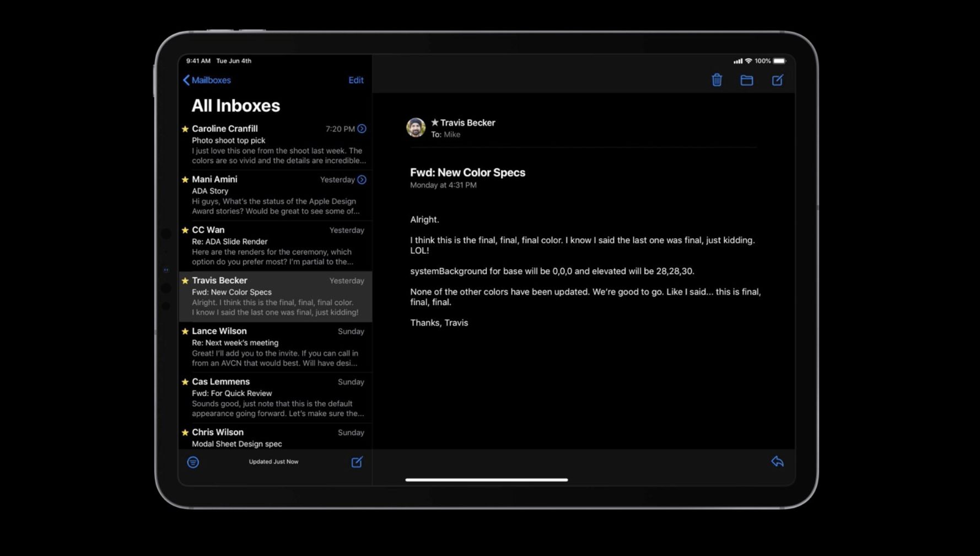Tap the trash icon to delete email

(717, 80)
